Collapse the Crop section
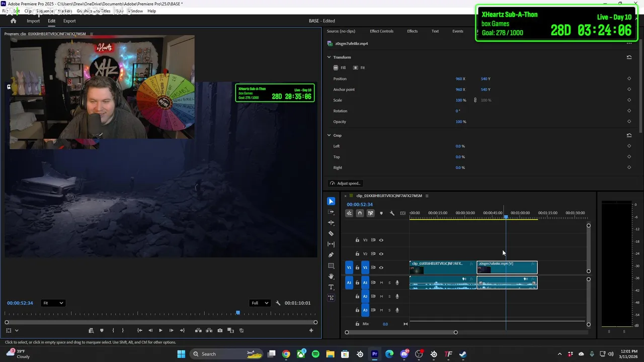 [x=329, y=135]
